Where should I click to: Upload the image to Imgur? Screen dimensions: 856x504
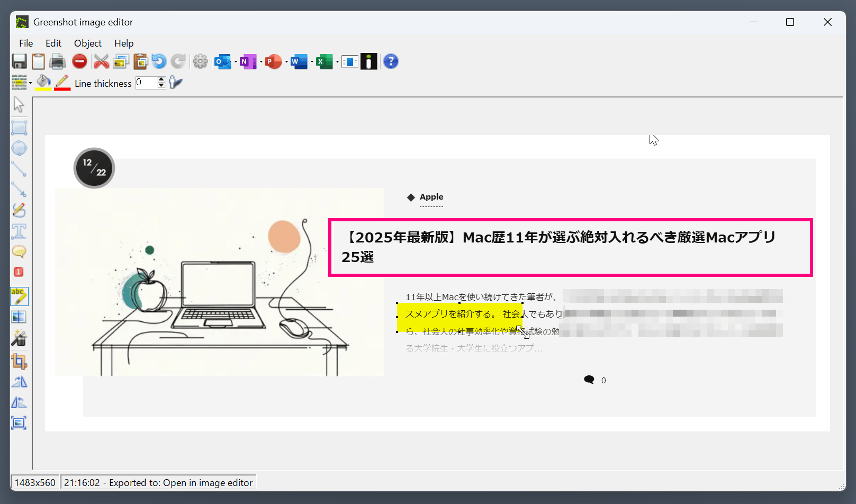click(x=369, y=61)
